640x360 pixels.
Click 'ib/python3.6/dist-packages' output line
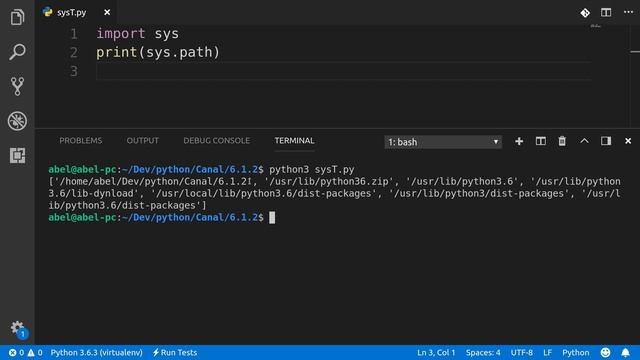(127, 205)
